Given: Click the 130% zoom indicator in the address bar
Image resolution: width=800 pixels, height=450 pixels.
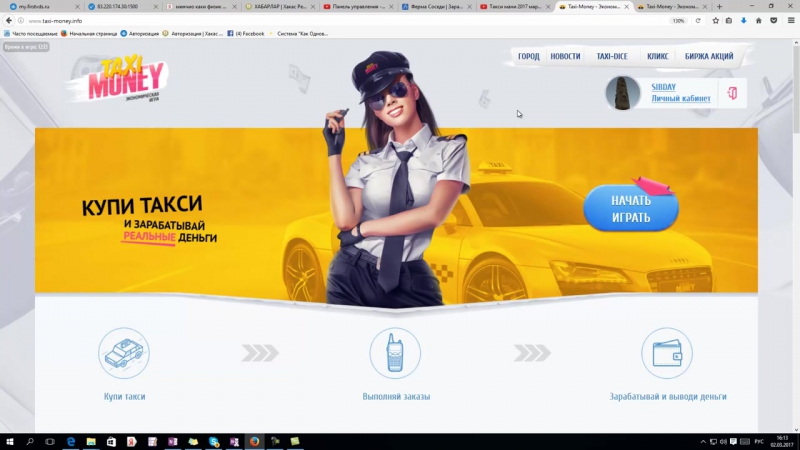Looking at the screenshot, I should (678, 21).
